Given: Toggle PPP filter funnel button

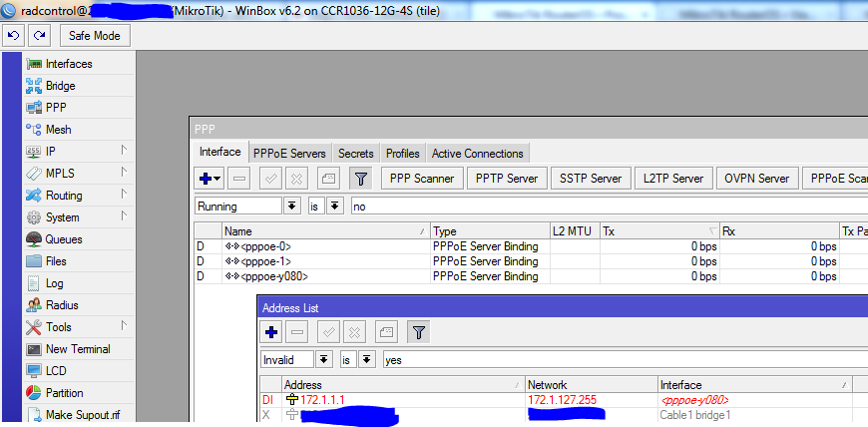Looking at the screenshot, I should [x=360, y=179].
